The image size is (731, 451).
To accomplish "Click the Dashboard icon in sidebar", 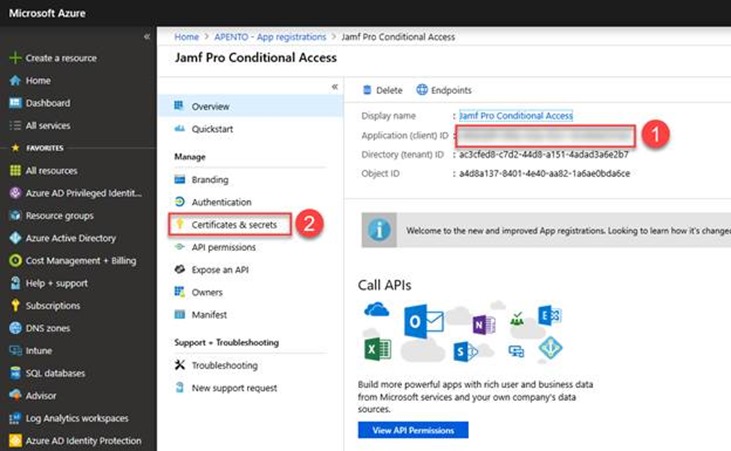I will point(15,103).
